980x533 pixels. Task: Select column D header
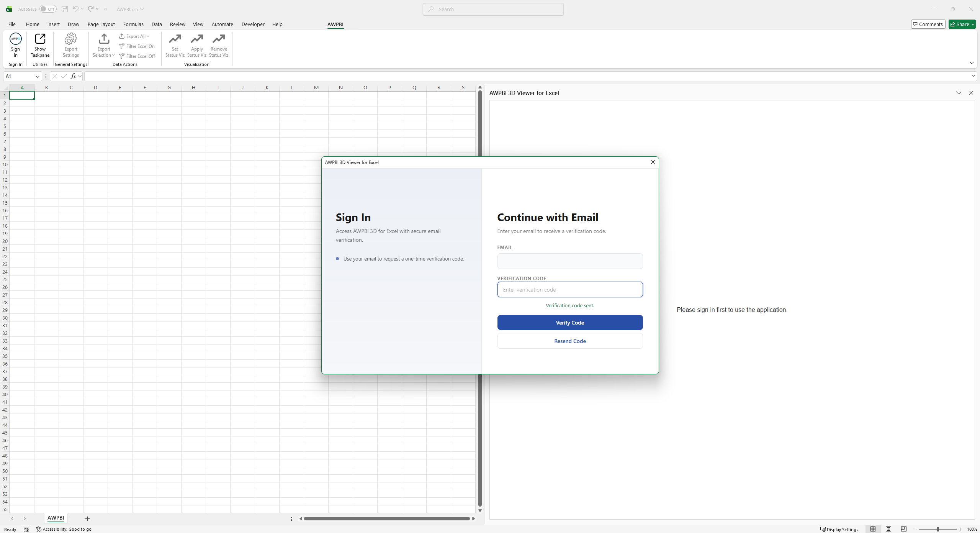pyautogui.click(x=95, y=87)
